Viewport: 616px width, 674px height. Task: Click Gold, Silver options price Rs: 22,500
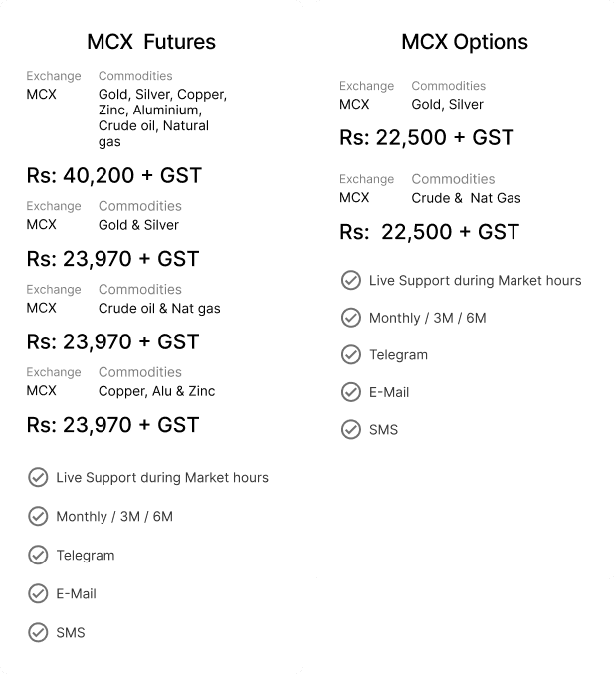pos(427,138)
